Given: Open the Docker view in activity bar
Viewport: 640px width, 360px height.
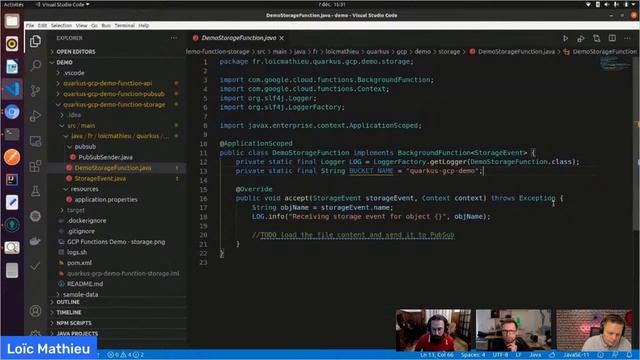Looking at the screenshot, I should 36,241.
